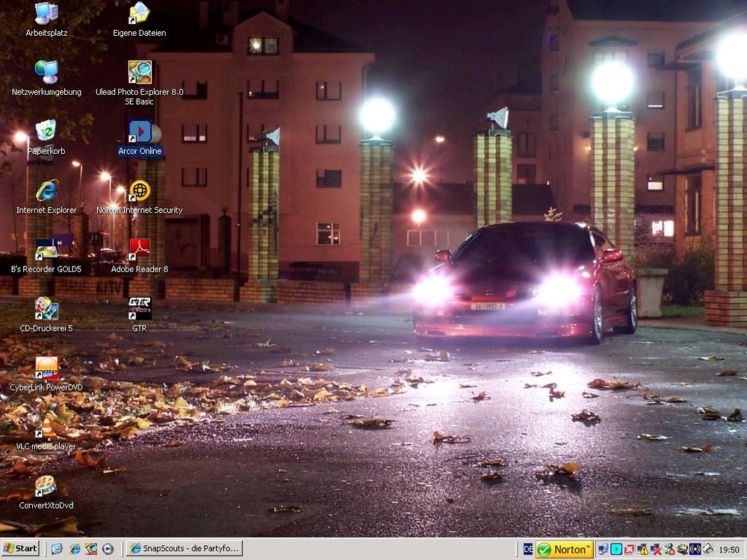Open the DE language indicator
747x560 pixels.
point(528,550)
